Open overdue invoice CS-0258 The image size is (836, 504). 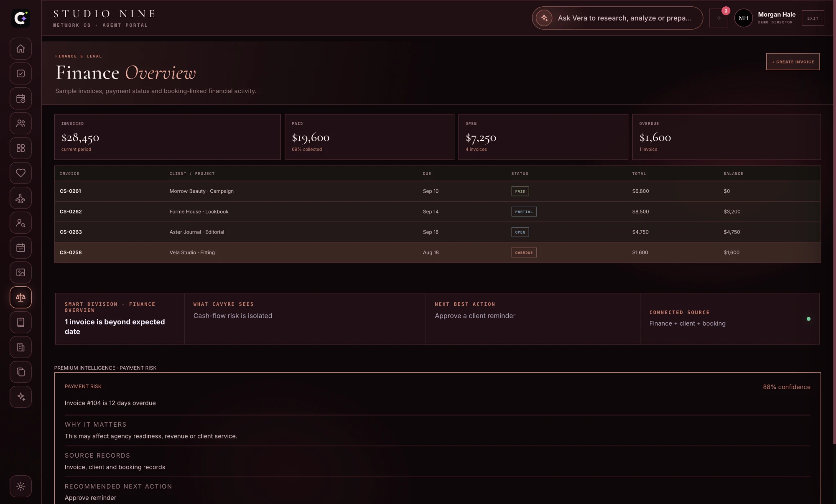(437, 252)
